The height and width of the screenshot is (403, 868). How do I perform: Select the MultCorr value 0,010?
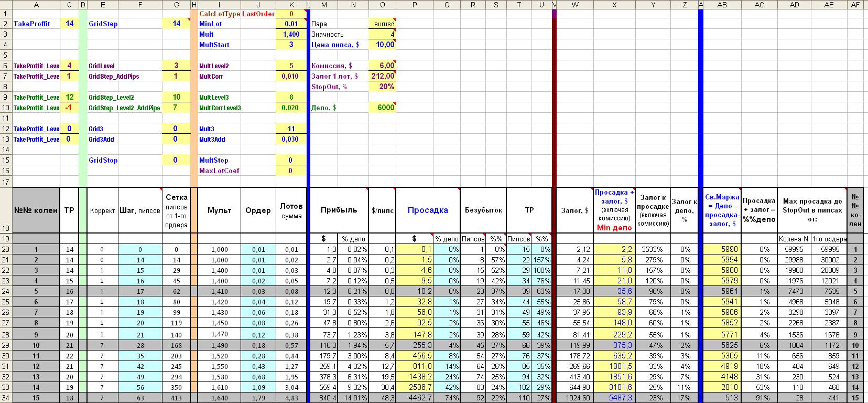291,76
